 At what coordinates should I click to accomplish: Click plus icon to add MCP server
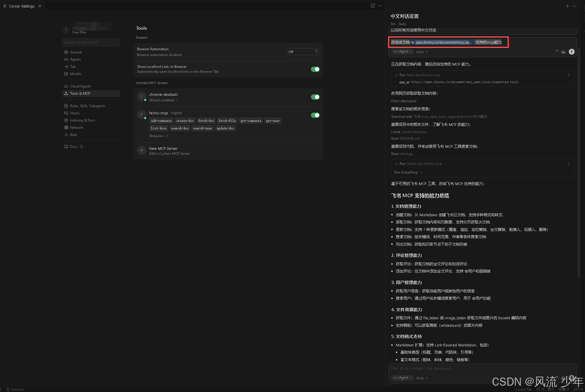[141, 150]
